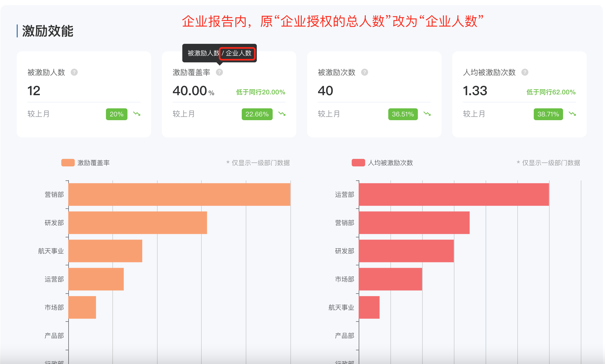The height and width of the screenshot is (364, 605).
Task: Click 低于同行62.00% comparison text
Action: [551, 92]
